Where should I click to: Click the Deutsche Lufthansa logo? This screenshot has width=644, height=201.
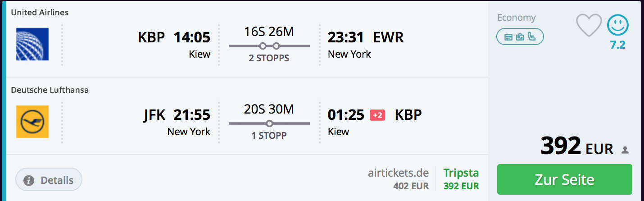pyautogui.click(x=32, y=122)
